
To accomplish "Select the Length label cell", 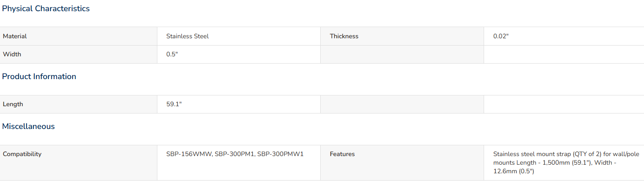I will (78, 104).
